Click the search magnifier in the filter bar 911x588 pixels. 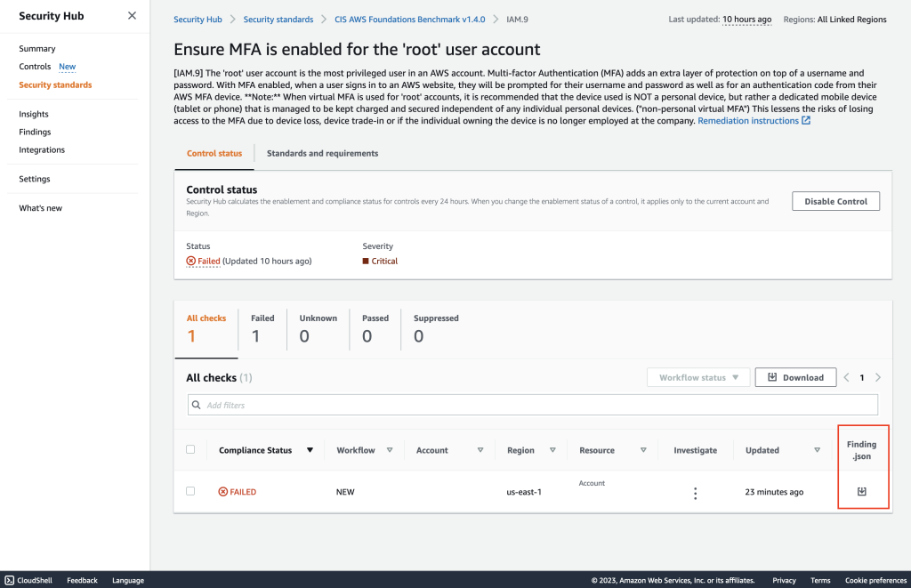[197, 405]
